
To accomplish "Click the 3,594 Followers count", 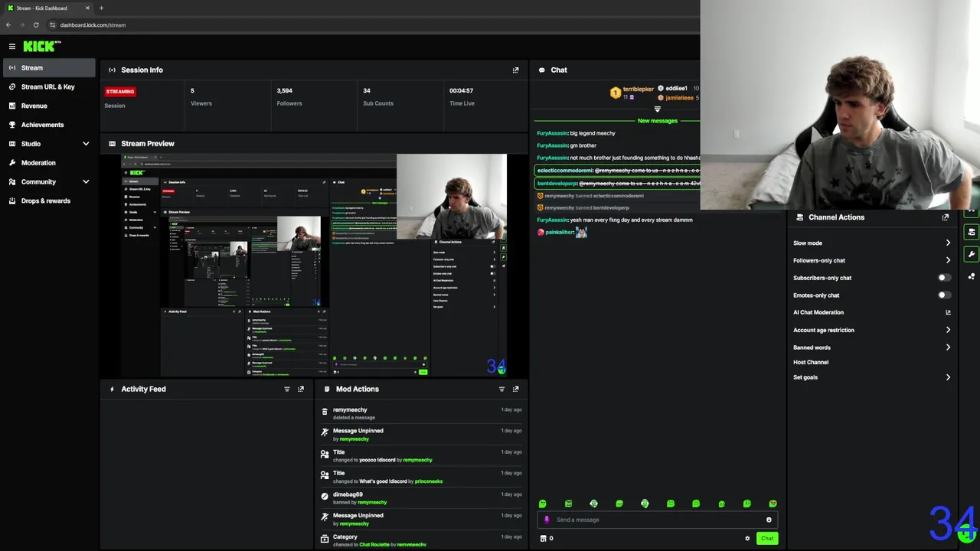I will 285,91.
